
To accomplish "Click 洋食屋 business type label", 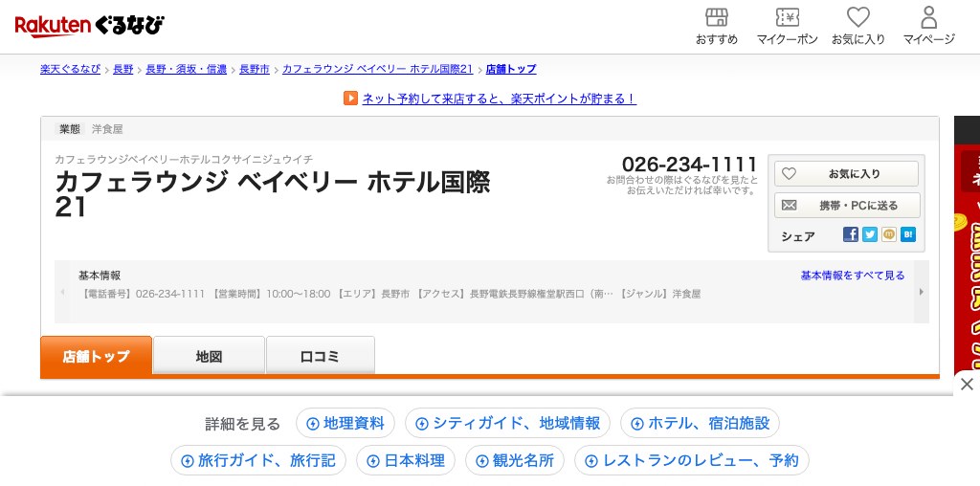I will click(x=107, y=129).
